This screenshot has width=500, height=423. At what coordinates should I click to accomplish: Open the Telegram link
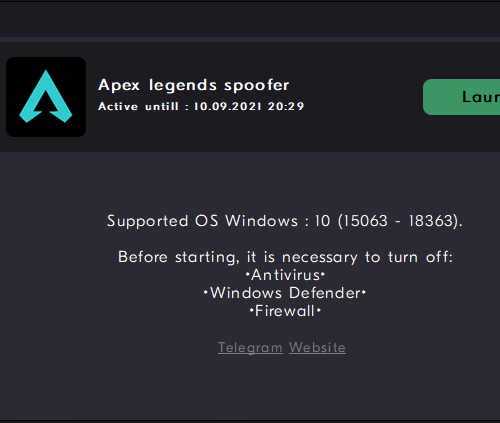click(x=250, y=348)
